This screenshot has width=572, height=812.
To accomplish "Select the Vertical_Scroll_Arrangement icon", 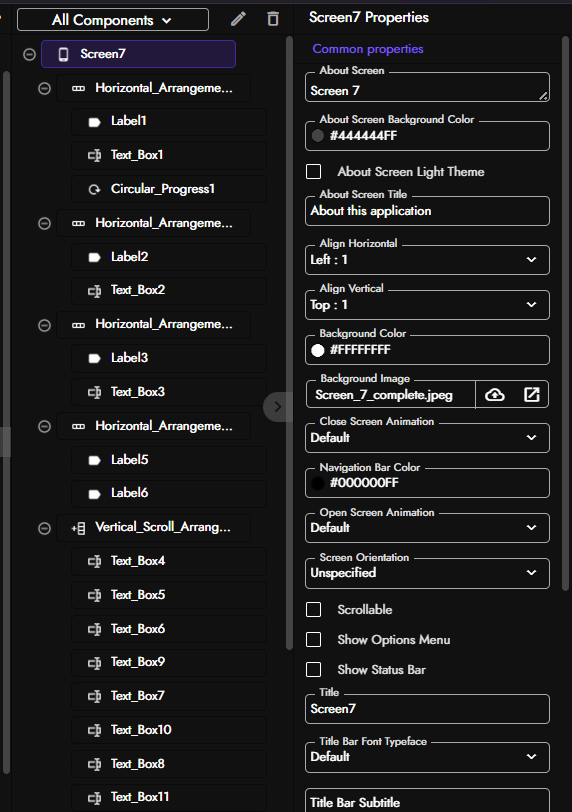I will 78,528.
